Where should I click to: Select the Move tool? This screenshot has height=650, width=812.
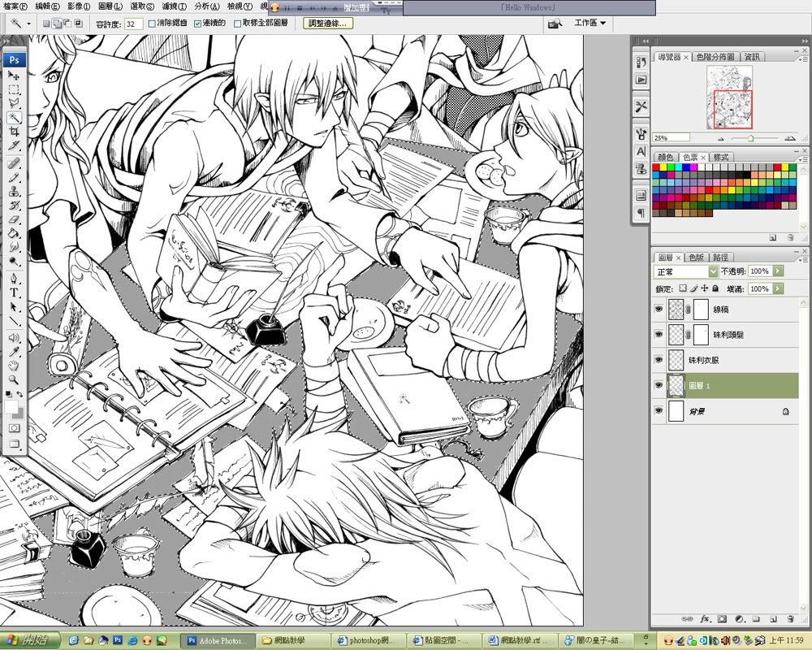coord(14,76)
